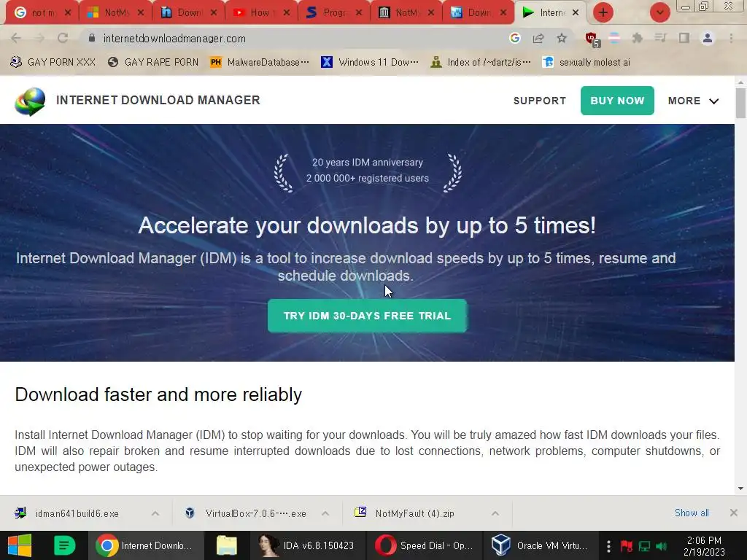The image size is (747, 560).
Task: Click the page scrollbar thumb
Action: (740, 104)
